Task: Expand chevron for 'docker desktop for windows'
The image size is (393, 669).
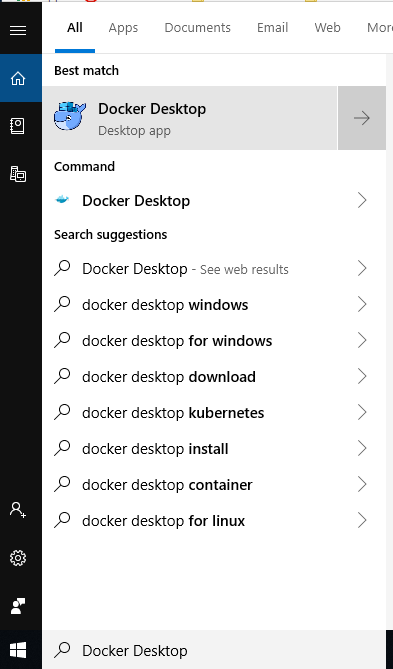Action: pyautogui.click(x=362, y=340)
